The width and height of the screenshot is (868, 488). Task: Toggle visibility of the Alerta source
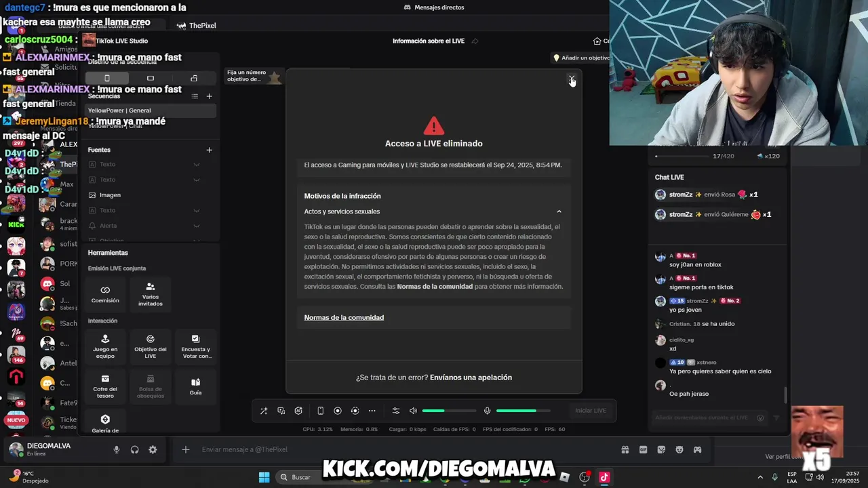tap(197, 226)
